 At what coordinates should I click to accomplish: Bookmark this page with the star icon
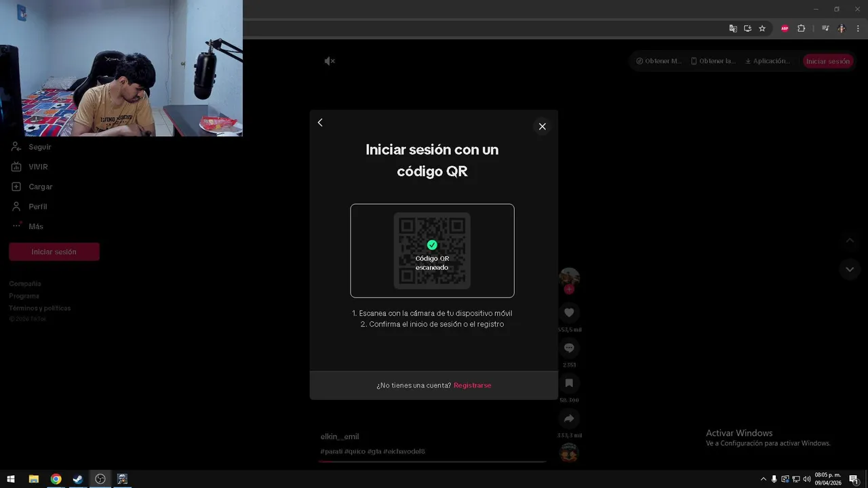click(x=762, y=28)
